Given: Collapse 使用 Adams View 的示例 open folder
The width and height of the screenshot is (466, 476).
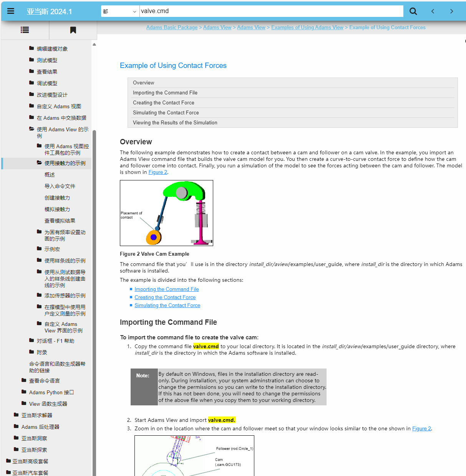Looking at the screenshot, I should point(32,129).
